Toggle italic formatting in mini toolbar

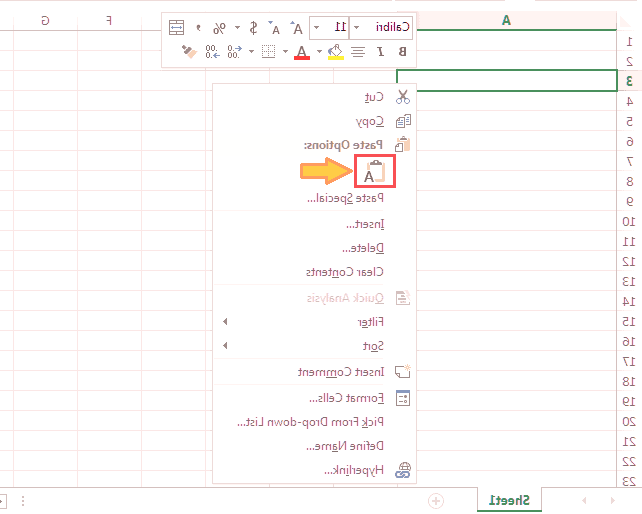point(380,52)
